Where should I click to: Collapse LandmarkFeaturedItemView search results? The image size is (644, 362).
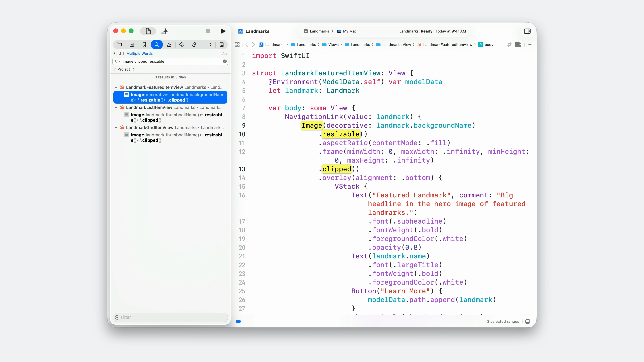(116, 87)
